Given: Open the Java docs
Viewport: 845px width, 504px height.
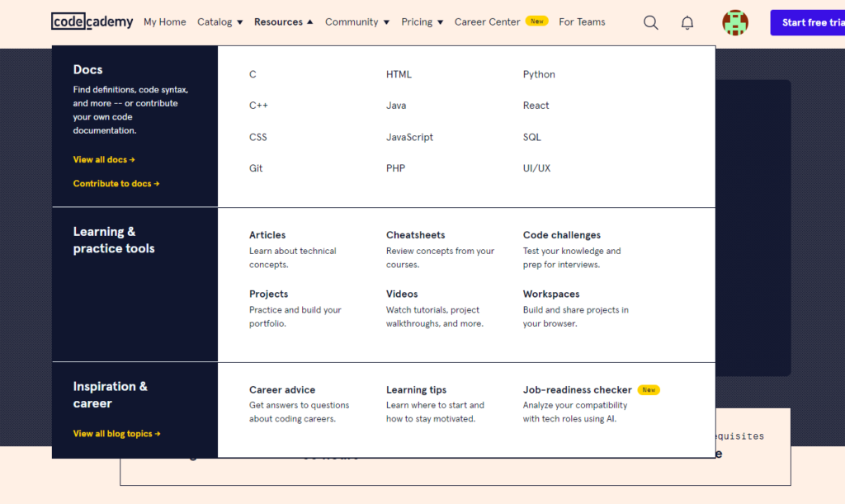Looking at the screenshot, I should coord(396,106).
